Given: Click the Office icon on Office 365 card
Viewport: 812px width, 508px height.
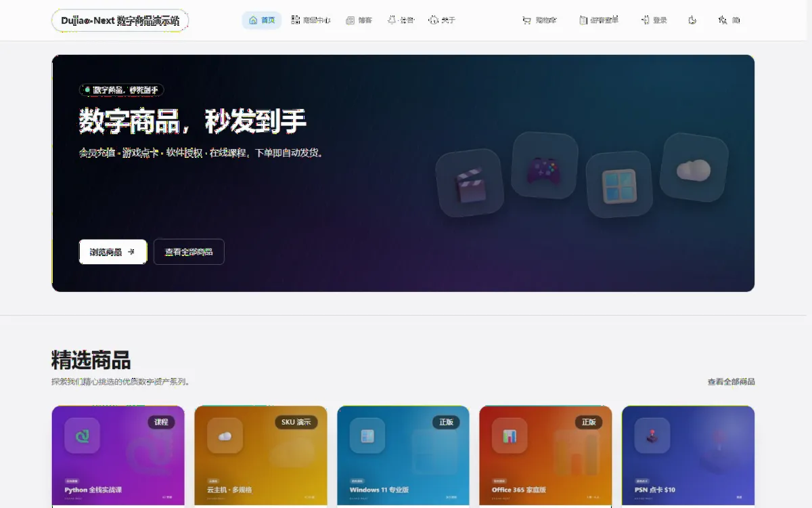Looking at the screenshot, I should click(x=510, y=436).
